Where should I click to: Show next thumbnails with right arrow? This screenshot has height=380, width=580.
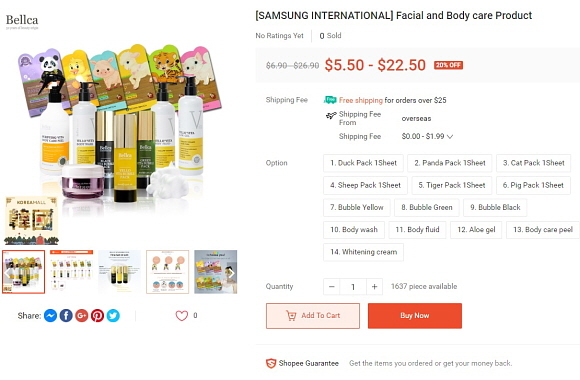[x=232, y=273]
